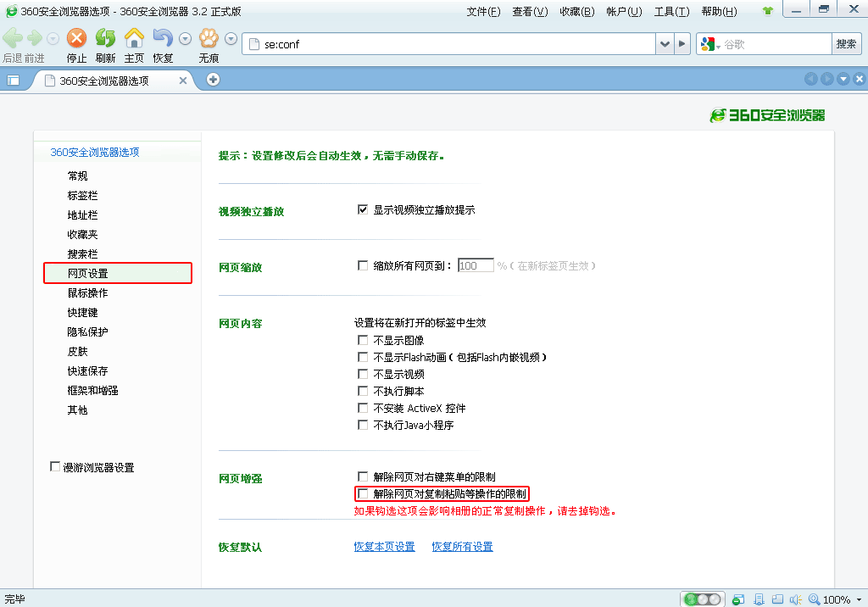This screenshot has height=607, width=868.
Task: Select 常规 in the options sidebar
Action: coord(77,176)
